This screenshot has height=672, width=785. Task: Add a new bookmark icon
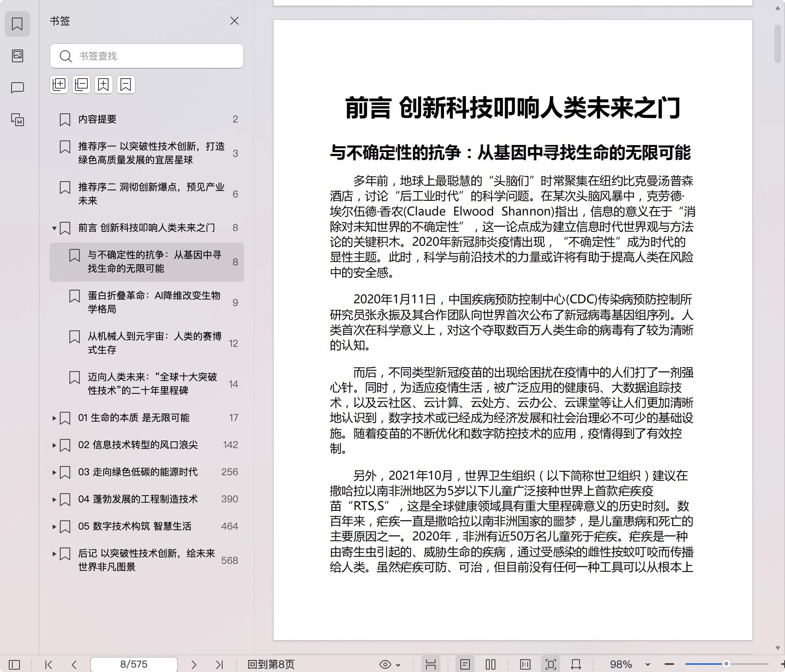(104, 85)
